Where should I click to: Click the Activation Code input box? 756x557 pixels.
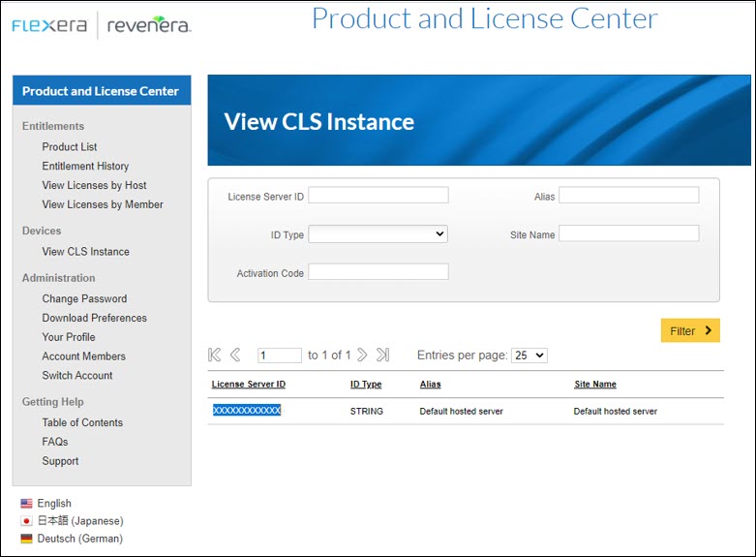(378, 272)
